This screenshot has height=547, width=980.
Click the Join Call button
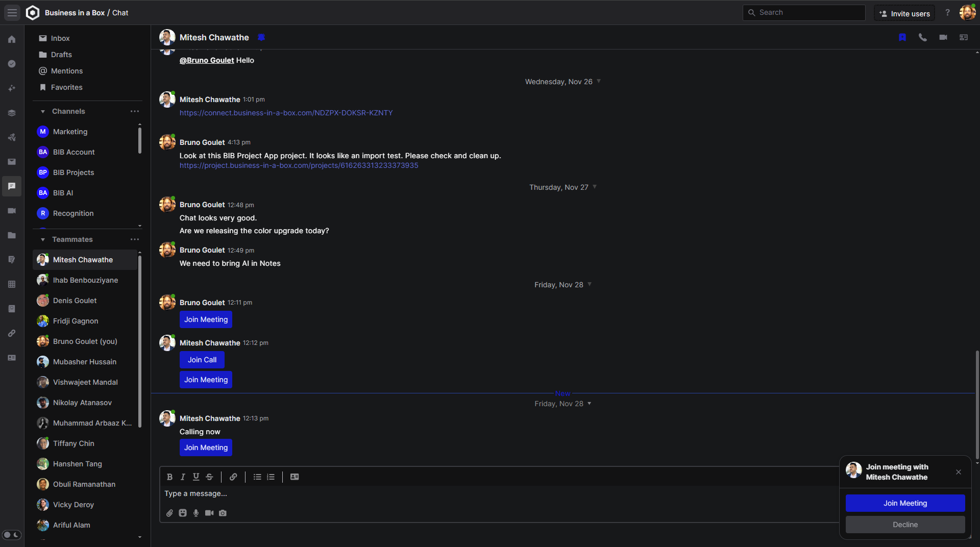point(202,360)
